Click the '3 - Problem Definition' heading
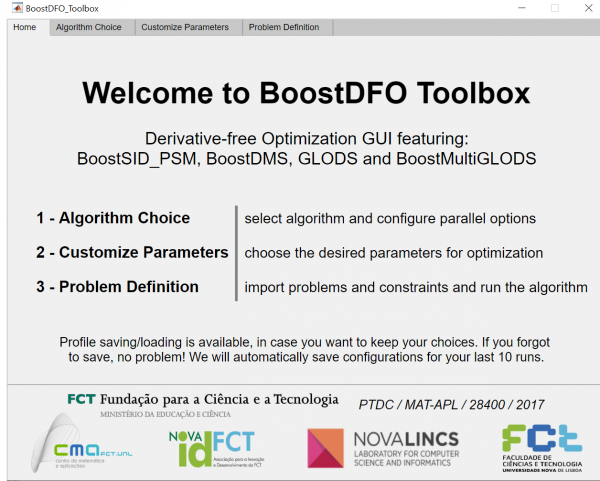Viewport: 600px width, 481px height. tap(117, 287)
